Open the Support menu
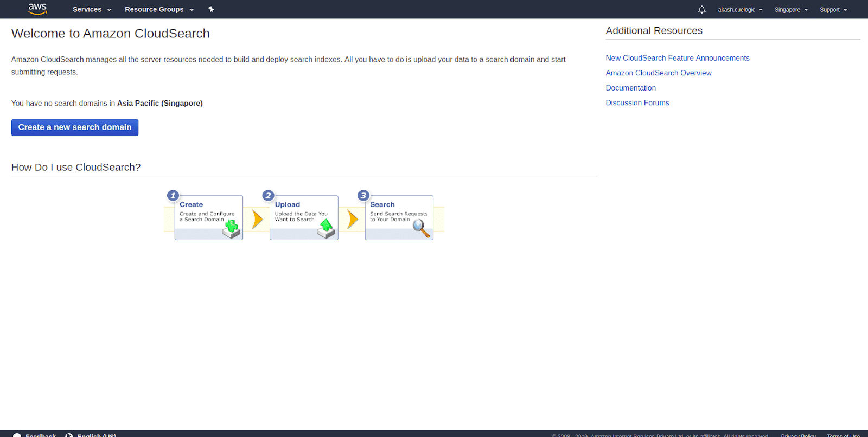Viewport: 868px width, 437px height. click(833, 10)
